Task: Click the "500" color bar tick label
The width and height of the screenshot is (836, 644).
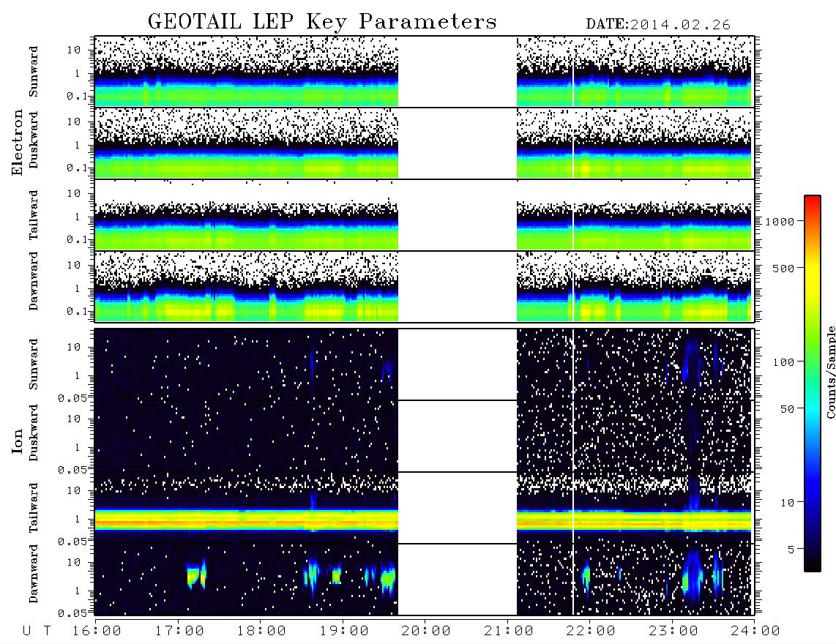Action: [784, 268]
